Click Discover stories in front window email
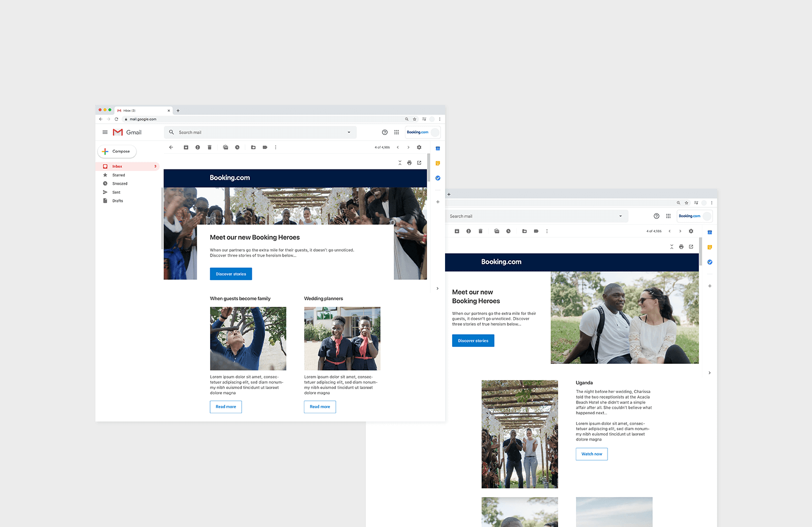 pos(231,274)
